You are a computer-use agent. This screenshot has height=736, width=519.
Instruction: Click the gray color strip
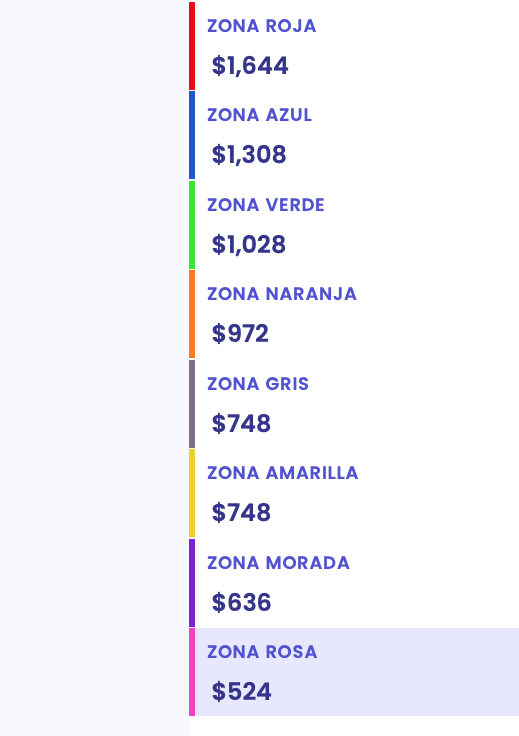(192, 404)
